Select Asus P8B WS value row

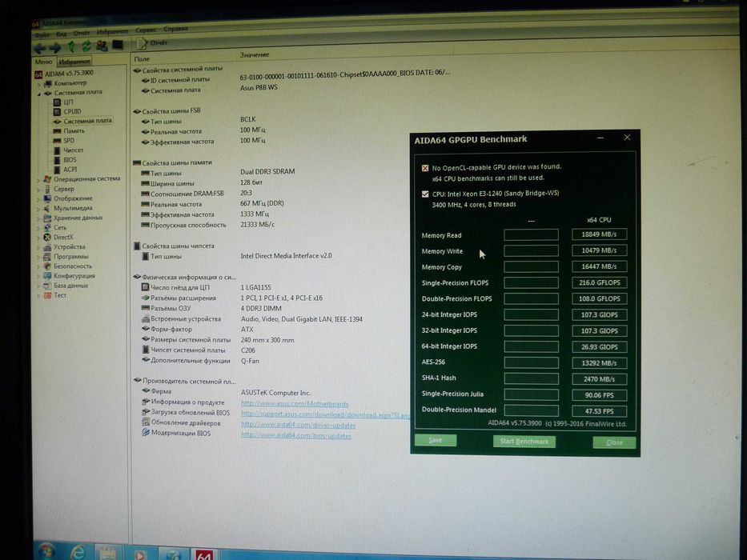pos(259,88)
